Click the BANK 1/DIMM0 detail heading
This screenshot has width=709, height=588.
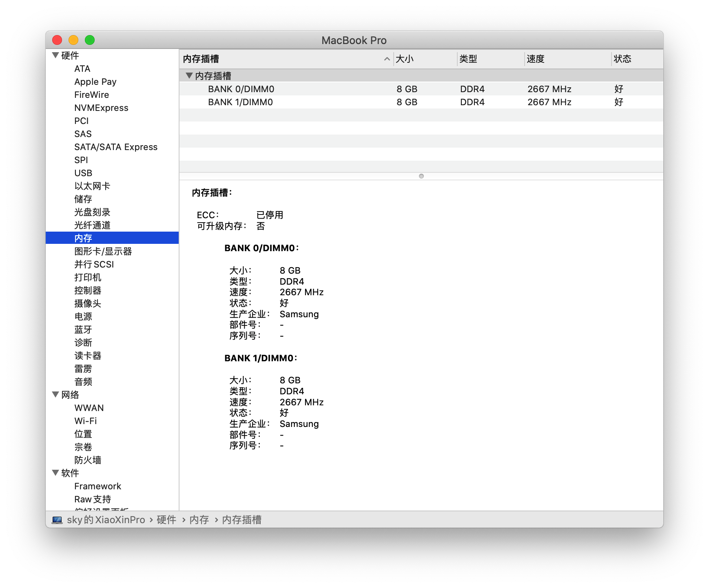(261, 358)
